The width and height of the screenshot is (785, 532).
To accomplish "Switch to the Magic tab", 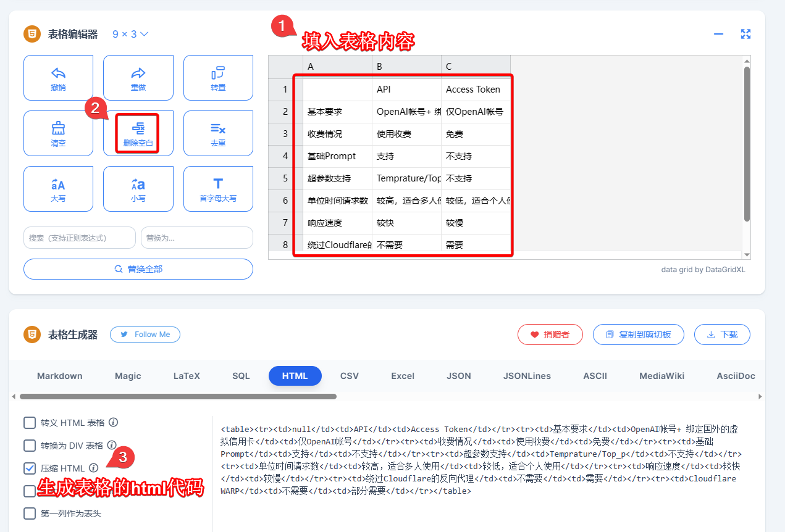I will click(x=128, y=376).
